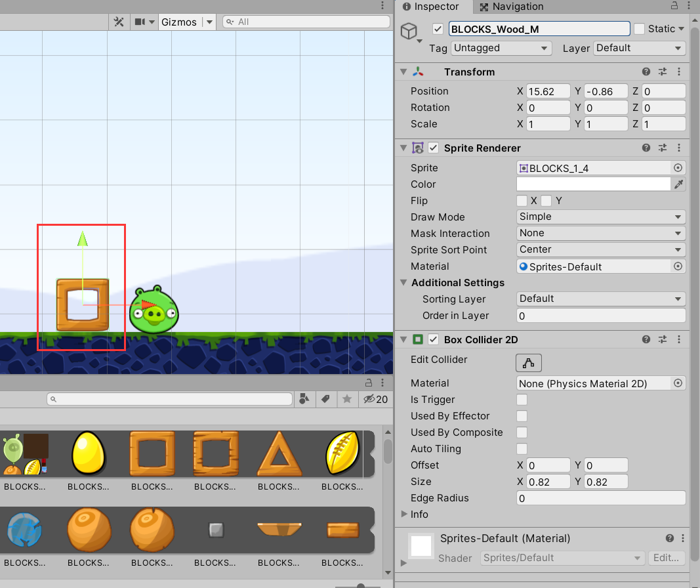
Task: Edit the BLOCKS_Wood_M name field
Action: point(539,30)
